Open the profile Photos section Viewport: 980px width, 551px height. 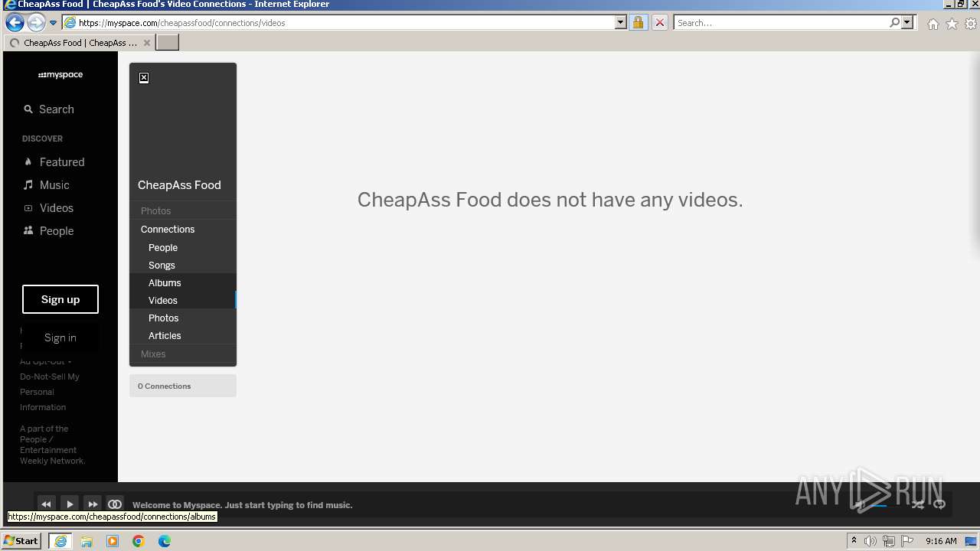(155, 211)
